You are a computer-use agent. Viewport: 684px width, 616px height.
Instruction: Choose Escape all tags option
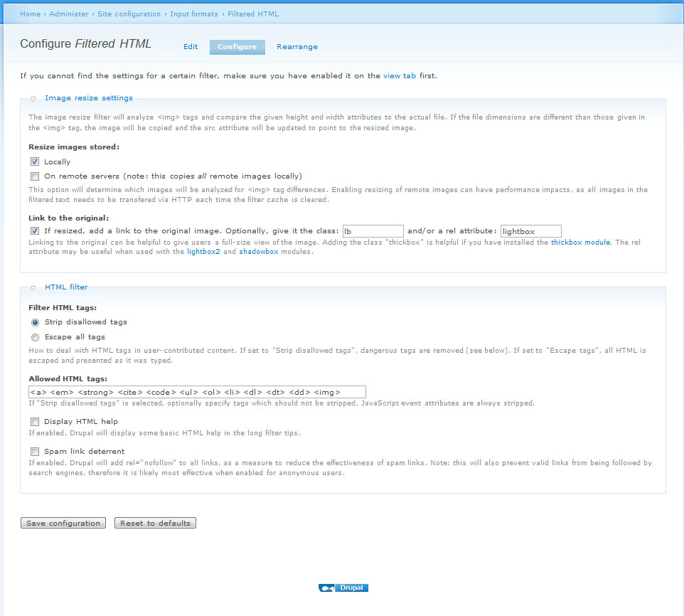[x=35, y=337]
